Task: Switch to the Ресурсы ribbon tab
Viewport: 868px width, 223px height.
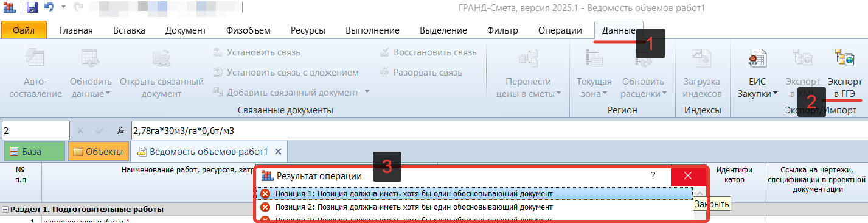Action: click(307, 30)
